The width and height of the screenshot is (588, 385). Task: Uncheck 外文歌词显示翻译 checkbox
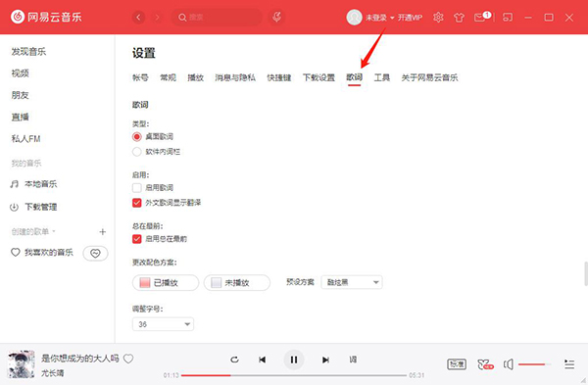[x=137, y=203]
